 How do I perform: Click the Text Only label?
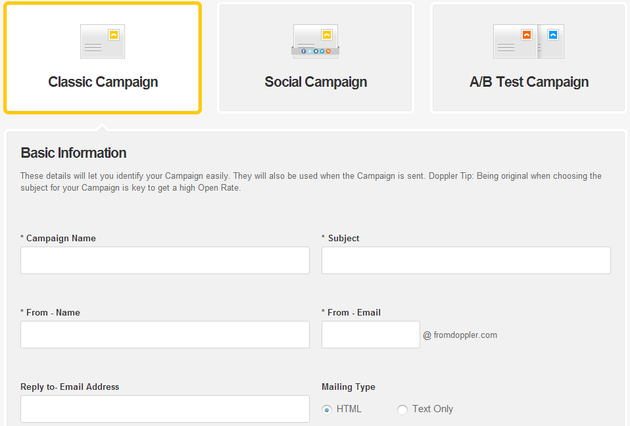433,409
